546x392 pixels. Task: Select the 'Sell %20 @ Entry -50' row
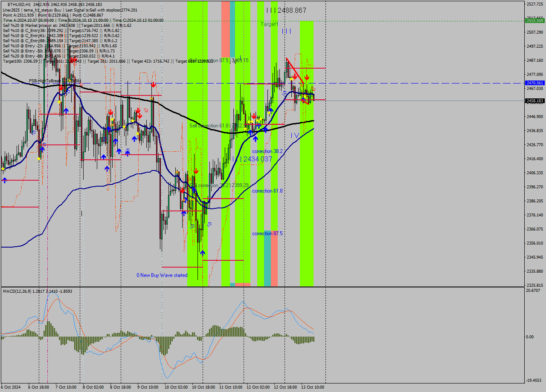click(59, 51)
